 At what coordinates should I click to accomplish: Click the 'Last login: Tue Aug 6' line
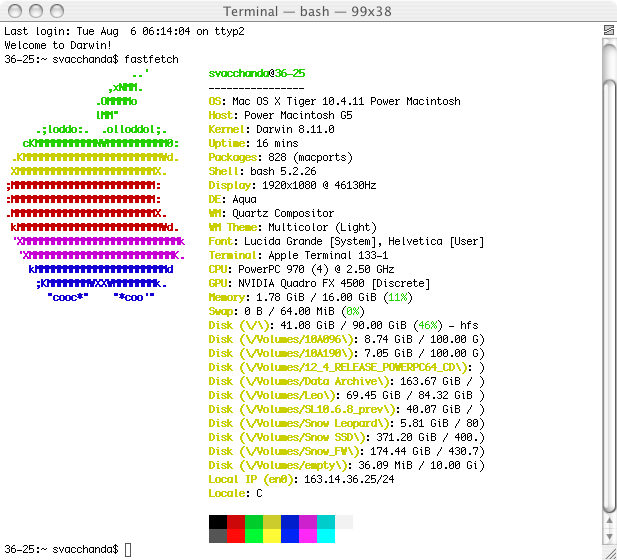[x=124, y=31]
